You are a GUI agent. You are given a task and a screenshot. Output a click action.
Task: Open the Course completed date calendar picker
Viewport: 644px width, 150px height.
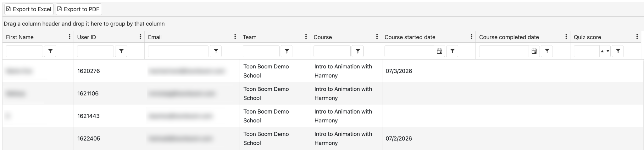click(x=534, y=51)
